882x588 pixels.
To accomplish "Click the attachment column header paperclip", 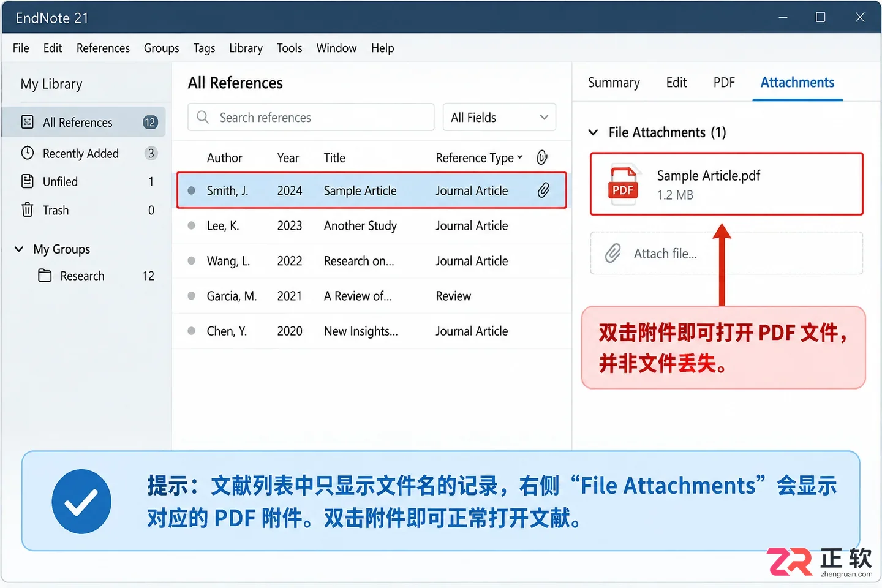I will point(542,157).
